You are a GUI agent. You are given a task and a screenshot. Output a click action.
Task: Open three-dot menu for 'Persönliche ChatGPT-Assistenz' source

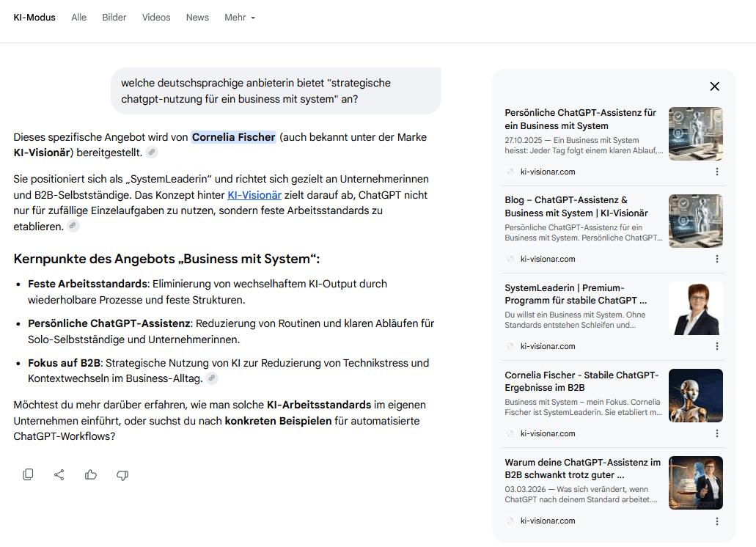(x=717, y=172)
